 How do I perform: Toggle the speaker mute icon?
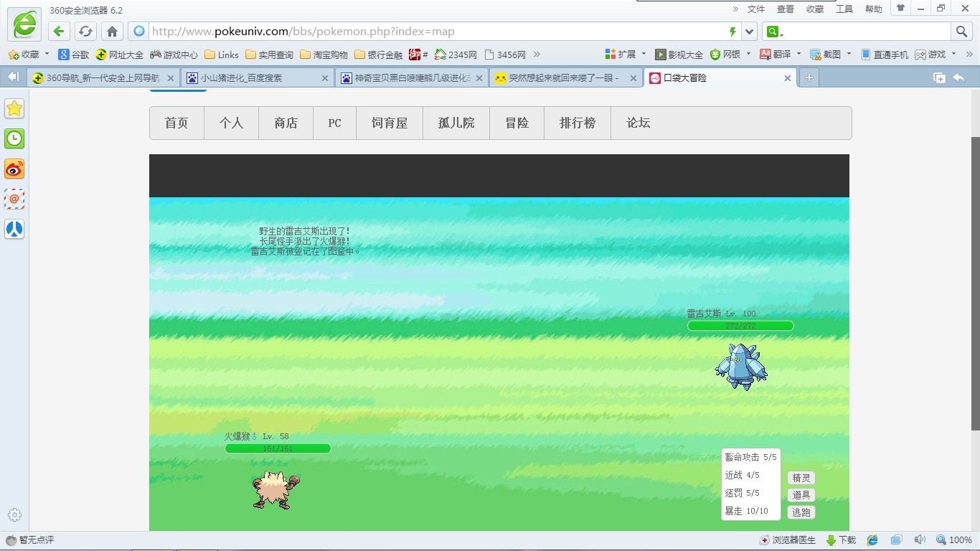click(x=920, y=540)
